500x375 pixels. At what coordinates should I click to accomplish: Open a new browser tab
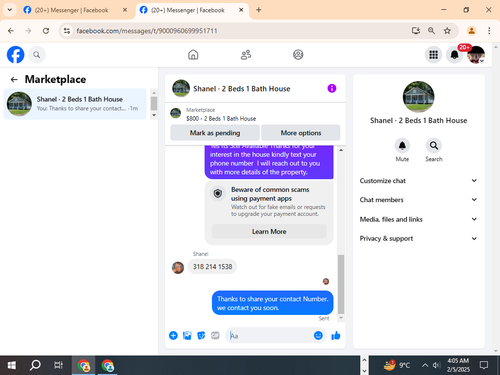259,10
